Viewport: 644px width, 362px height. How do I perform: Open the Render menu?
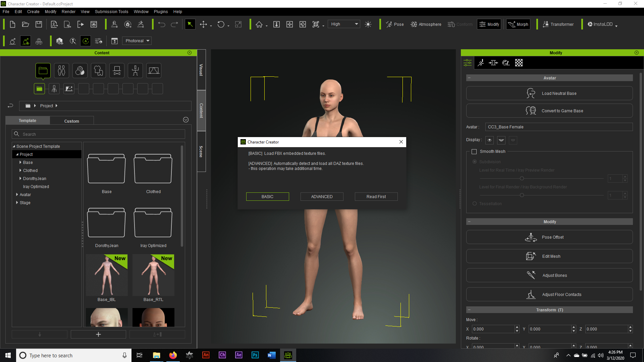tap(68, 12)
